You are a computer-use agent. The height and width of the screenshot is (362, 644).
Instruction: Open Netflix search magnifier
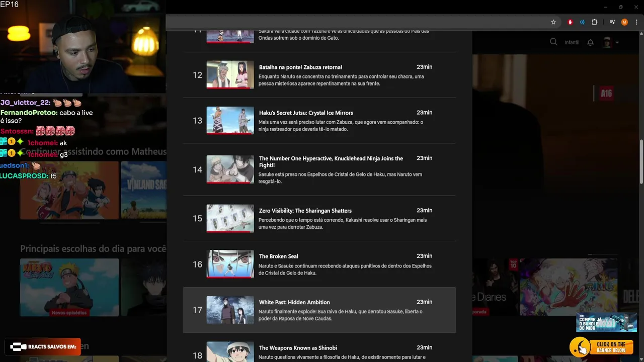(553, 42)
